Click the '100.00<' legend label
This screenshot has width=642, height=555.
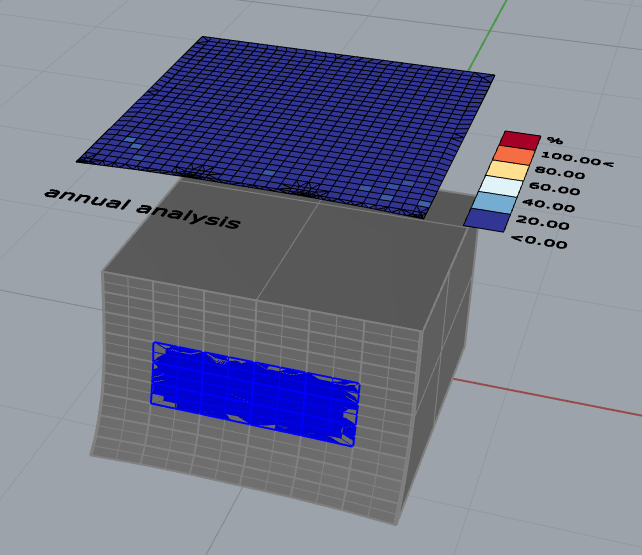point(577,159)
